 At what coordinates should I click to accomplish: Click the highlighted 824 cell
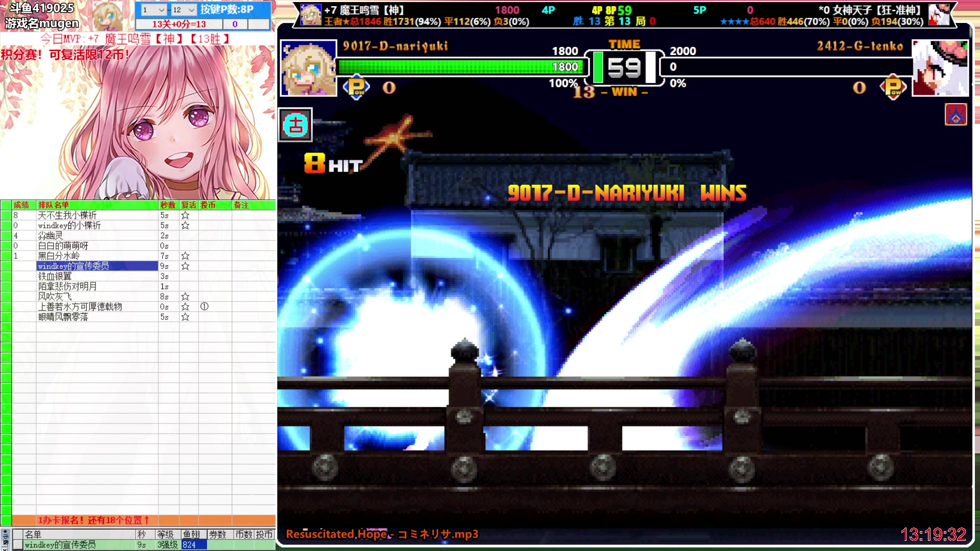point(194,545)
